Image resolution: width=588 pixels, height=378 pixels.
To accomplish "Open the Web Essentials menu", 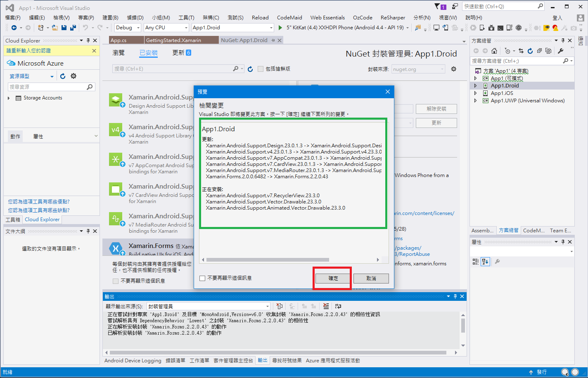I will (x=327, y=17).
